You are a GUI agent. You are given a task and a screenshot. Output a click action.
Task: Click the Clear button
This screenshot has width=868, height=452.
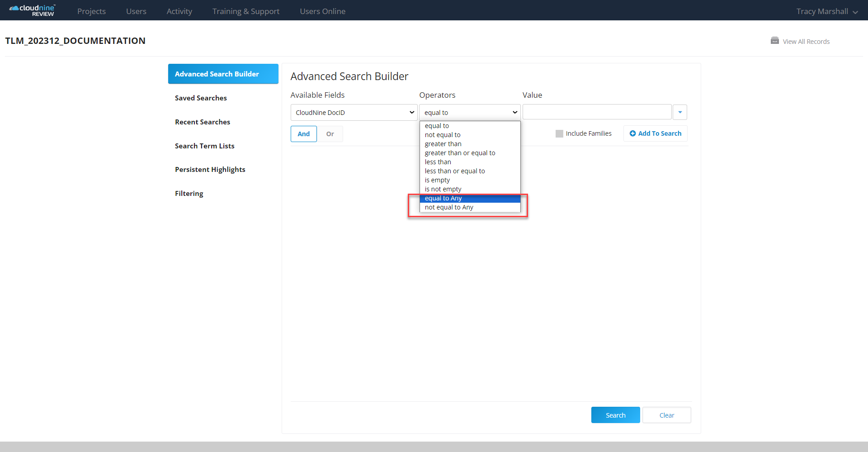pyautogui.click(x=667, y=415)
